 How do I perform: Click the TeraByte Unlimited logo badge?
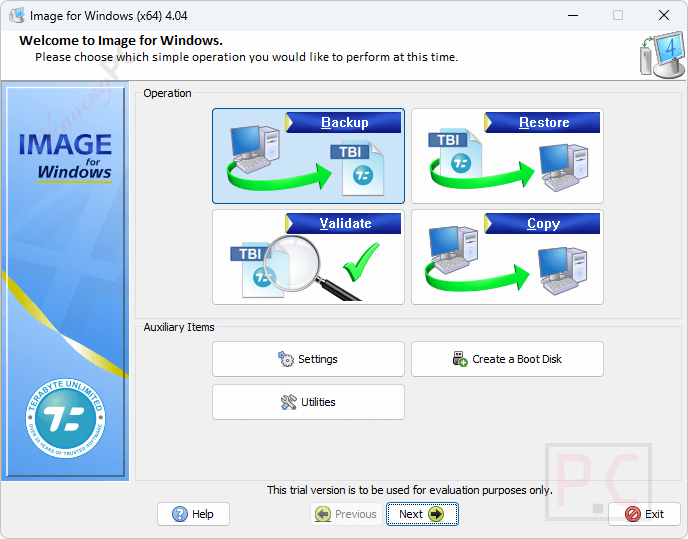point(65,418)
